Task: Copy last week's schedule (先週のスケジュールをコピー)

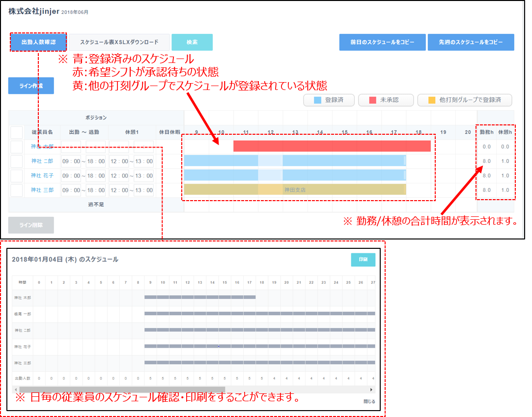Action: click(x=471, y=42)
